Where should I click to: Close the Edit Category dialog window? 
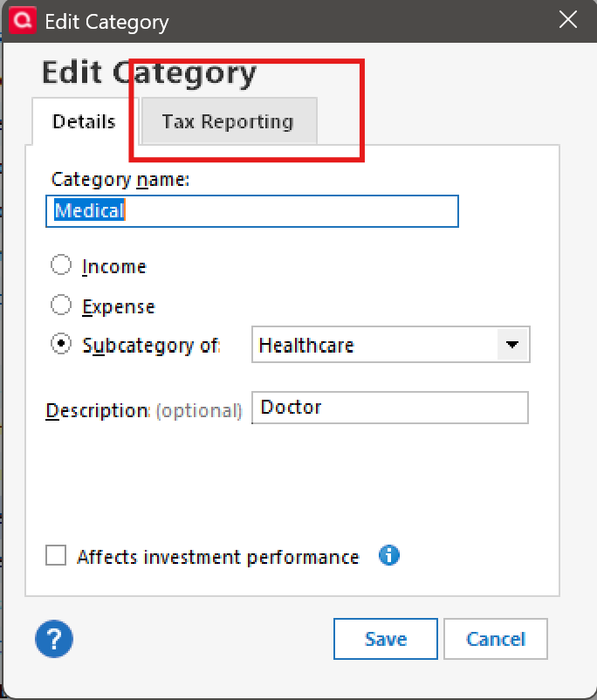click(568, 20)
